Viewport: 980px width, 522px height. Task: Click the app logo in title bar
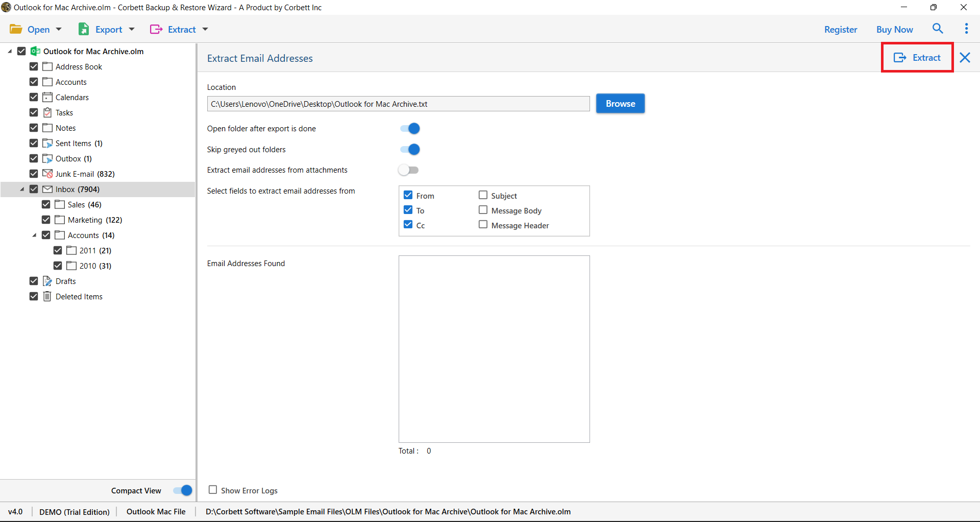6,7
